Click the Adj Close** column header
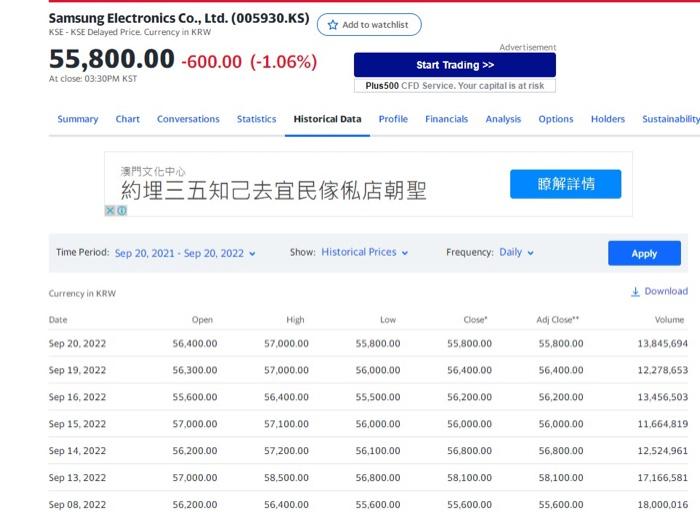Viewport: 700px width, 514px height. pyautogui.click(x=558, y=320)
